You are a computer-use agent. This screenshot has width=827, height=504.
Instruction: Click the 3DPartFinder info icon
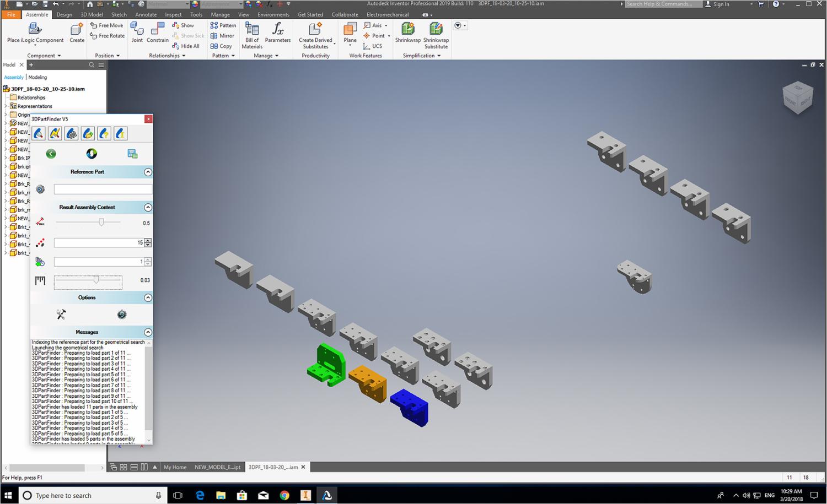click(x=120, y=133)
